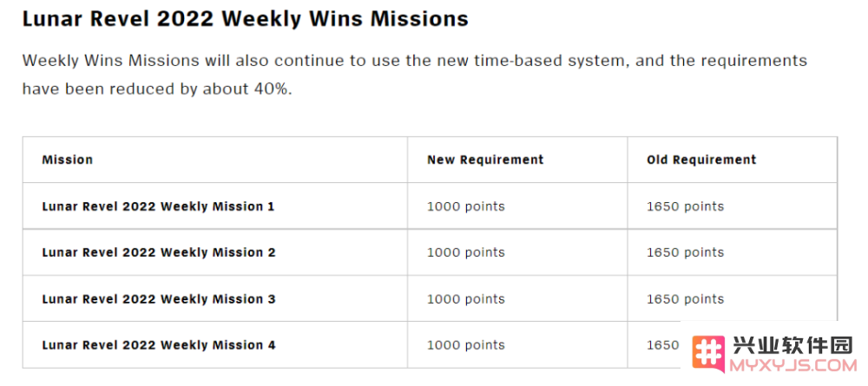
Task: Click the 1000 points cell for Mission 2
Action: coord(465,252)
